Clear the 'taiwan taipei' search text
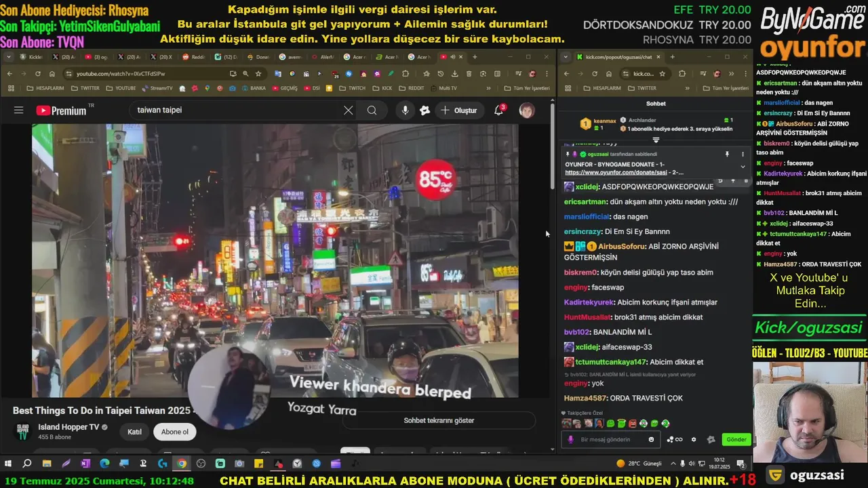868x488 pixels. coord(348,110)
